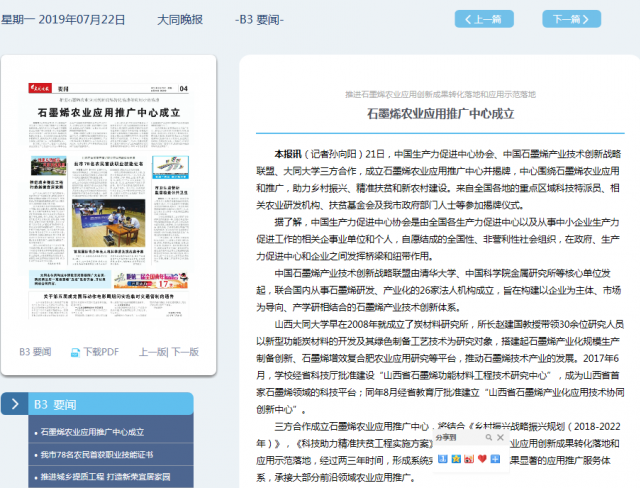Click B3 要闻 label under the thumbnail

click(35, 352)
